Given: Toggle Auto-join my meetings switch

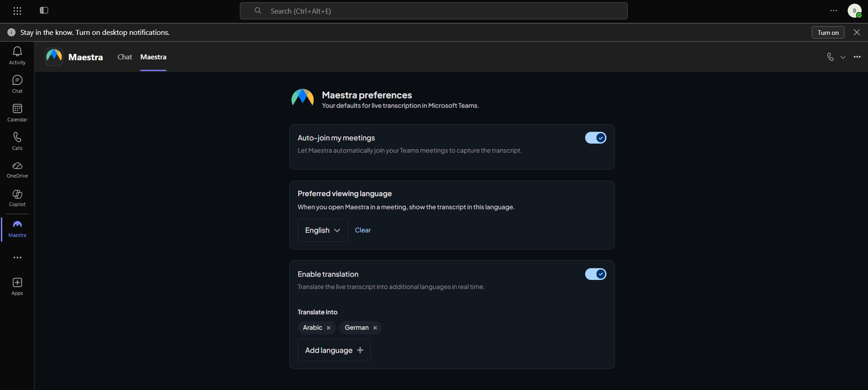Looking at the screenshot, I should (x=596, y=138).
